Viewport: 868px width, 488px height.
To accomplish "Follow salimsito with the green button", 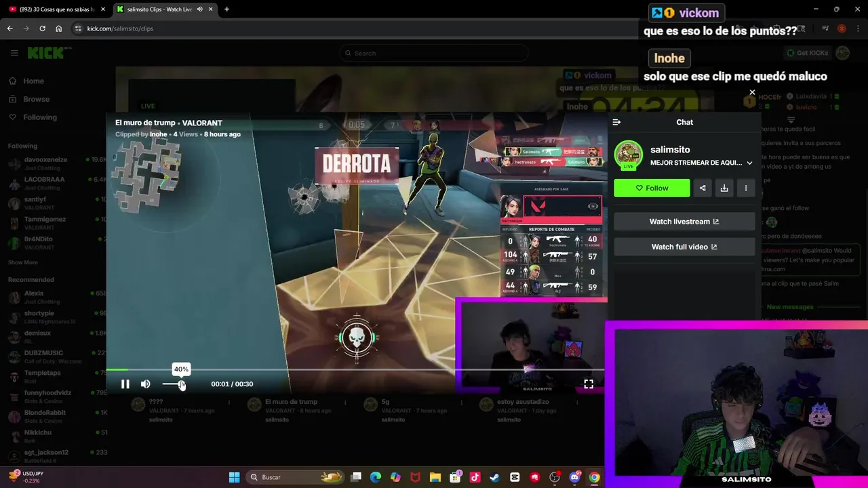I will click(652, 188).
